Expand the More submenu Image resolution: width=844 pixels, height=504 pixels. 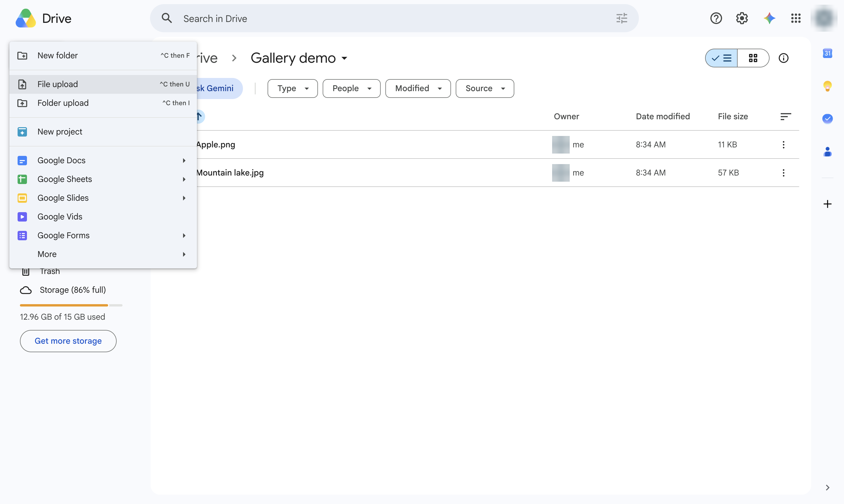pos(103,254)
